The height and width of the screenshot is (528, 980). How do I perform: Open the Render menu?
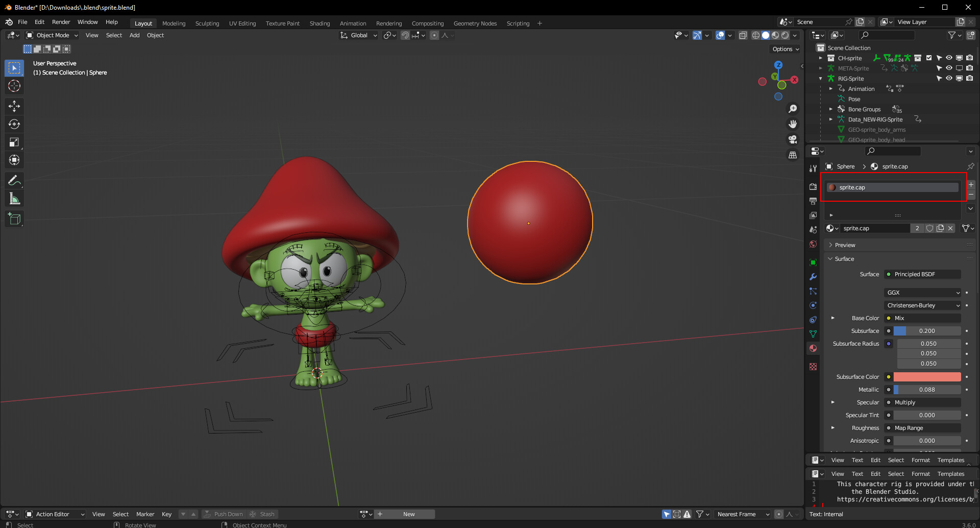coord(61,22)
